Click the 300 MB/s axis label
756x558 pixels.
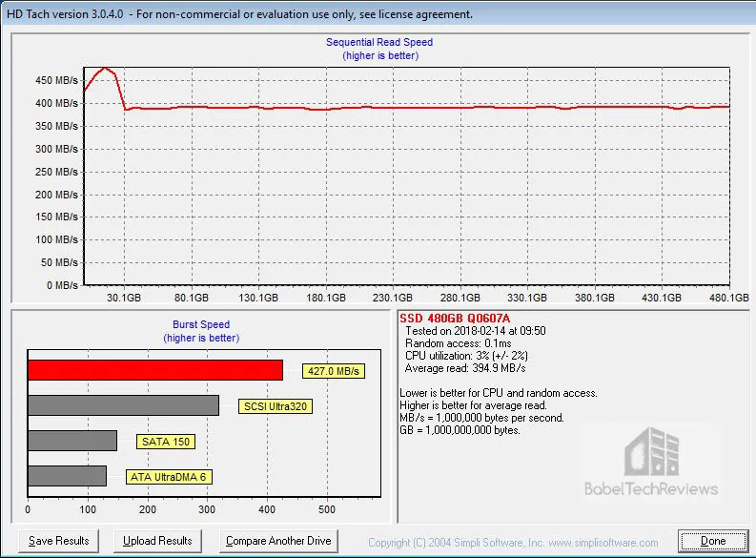pos(56,149)
